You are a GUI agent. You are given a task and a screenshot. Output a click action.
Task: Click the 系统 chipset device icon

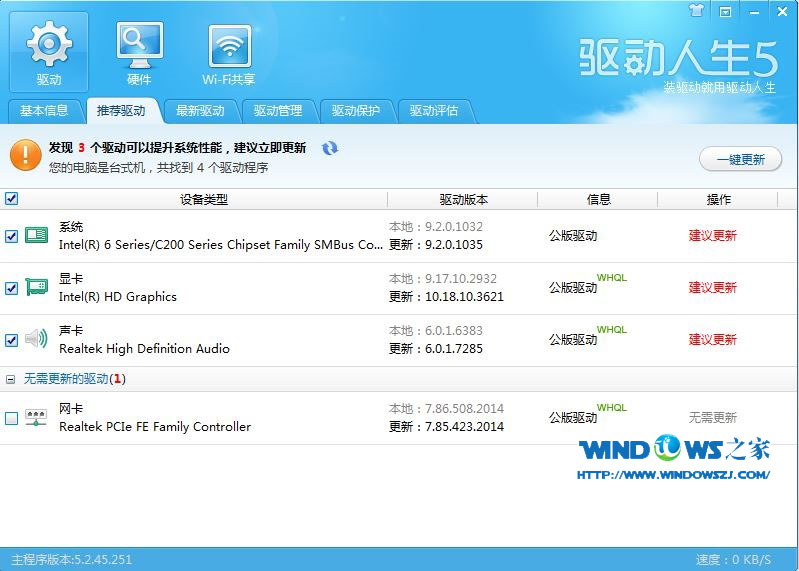click(37, 235)
